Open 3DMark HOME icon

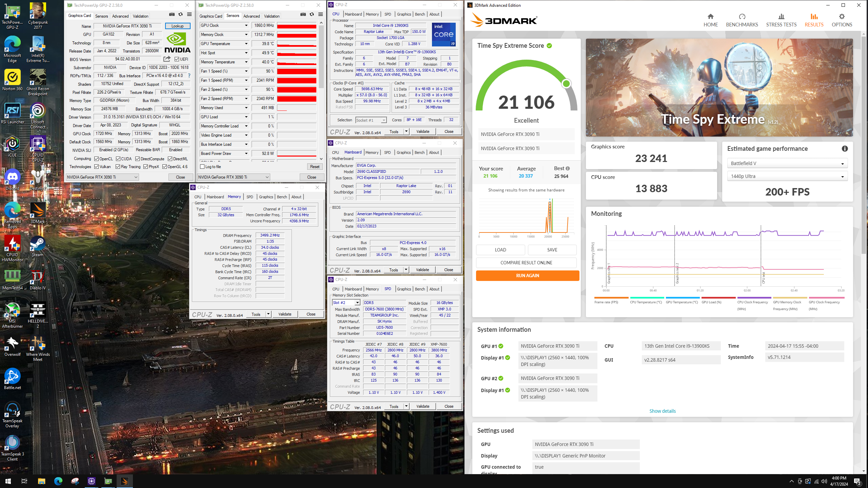710,17
